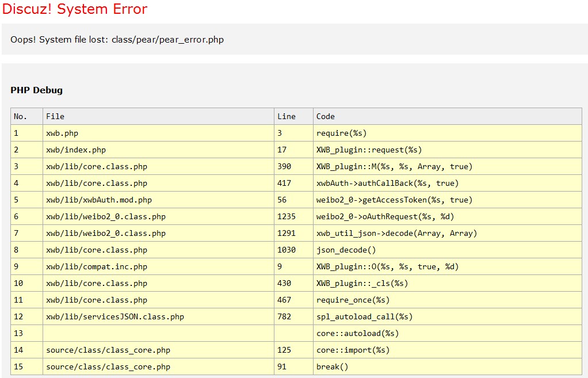Select the 'xwb/lib/xwbAuth.mod.php' file cell
Viewport: 588px width, 378px height.
coord(159,200)
